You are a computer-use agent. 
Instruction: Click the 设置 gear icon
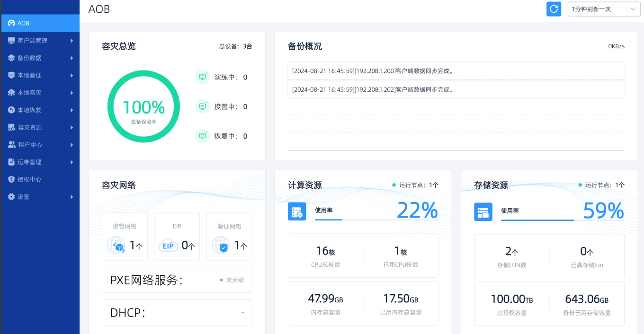11,197
